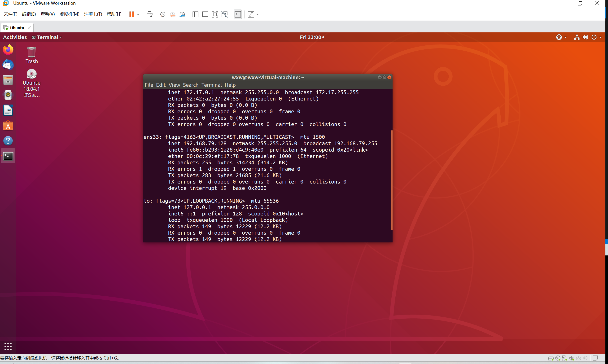Toggle the thumbnail bar view

[x=205, y=14]
